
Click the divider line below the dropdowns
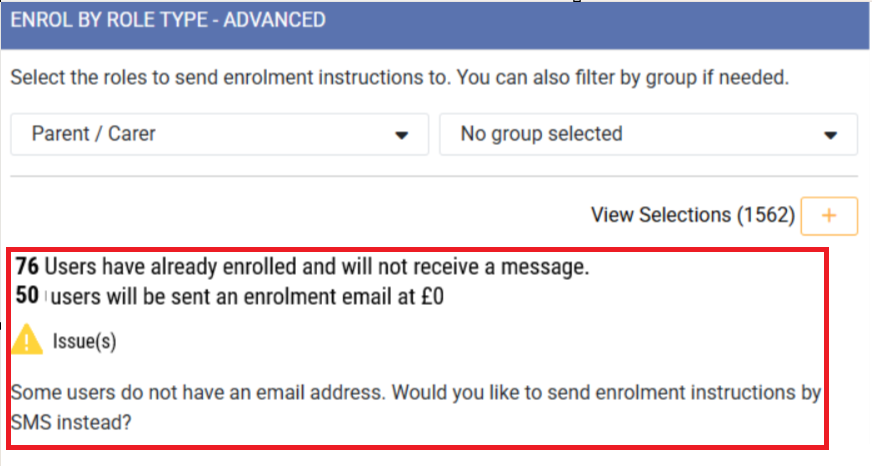click(x=434, y=177)
